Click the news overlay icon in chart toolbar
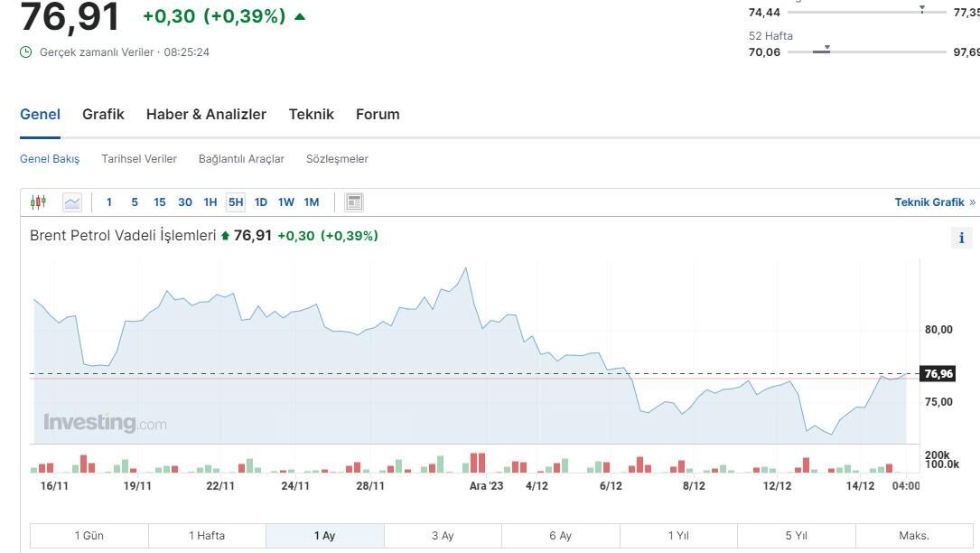 point(354,202)
